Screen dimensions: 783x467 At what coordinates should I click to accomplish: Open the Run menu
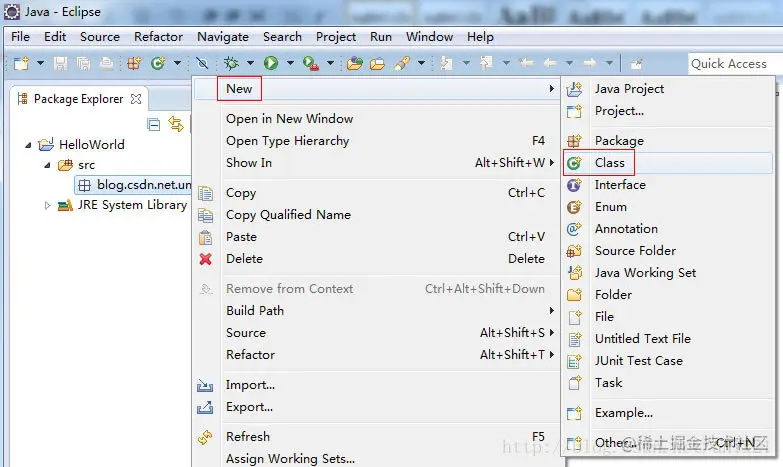pyautogui.click(x=381, y=37)
